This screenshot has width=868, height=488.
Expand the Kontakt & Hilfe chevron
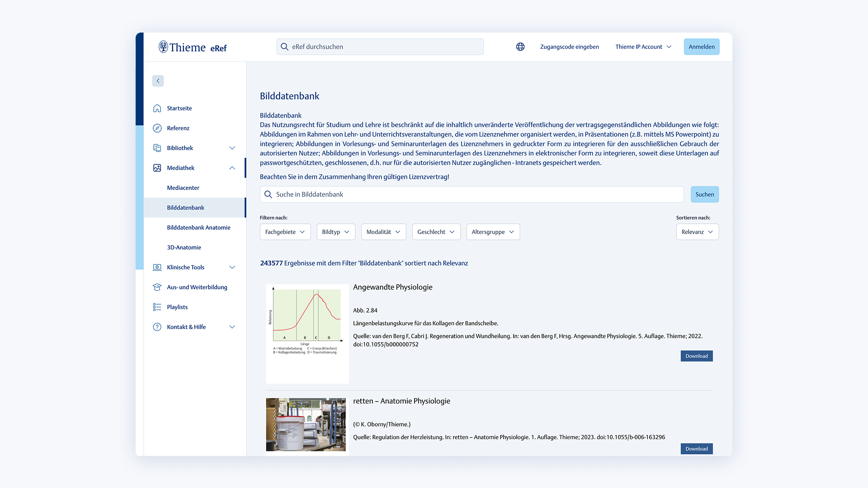(x=232, y=327)
